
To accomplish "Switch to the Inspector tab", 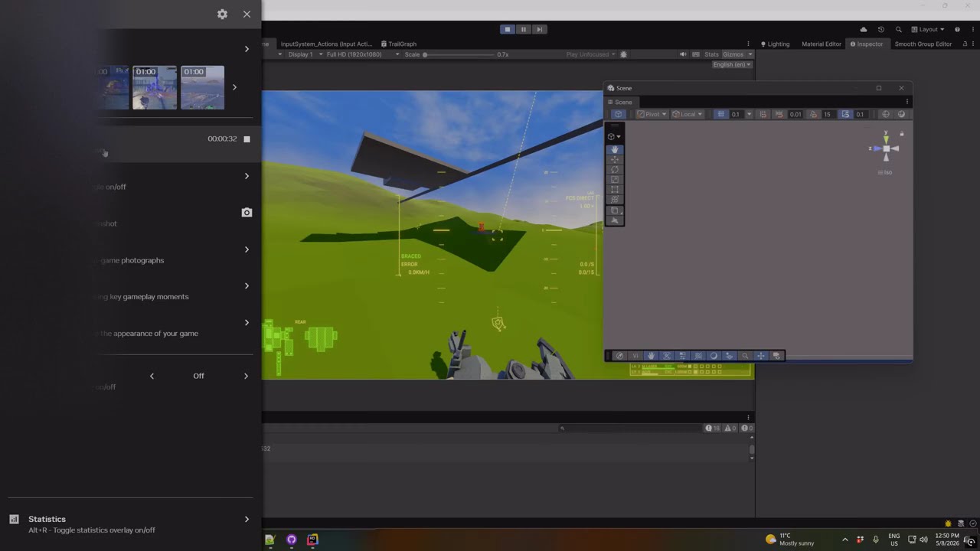I will pos(867,44).
